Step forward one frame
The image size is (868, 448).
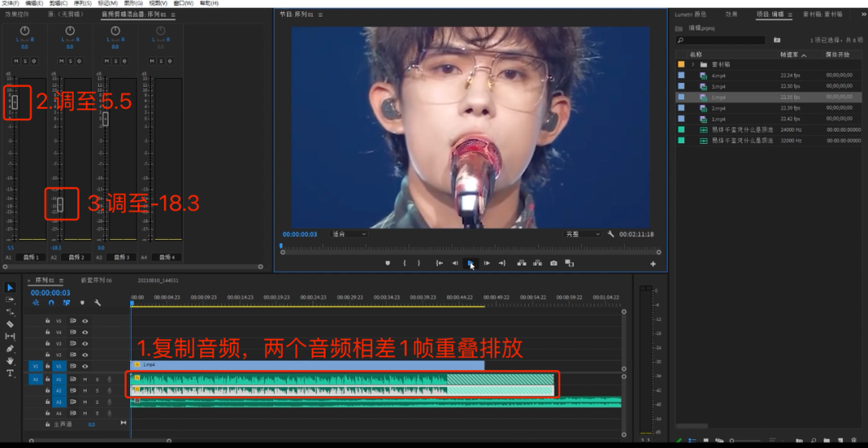click(x=486, y=263)
